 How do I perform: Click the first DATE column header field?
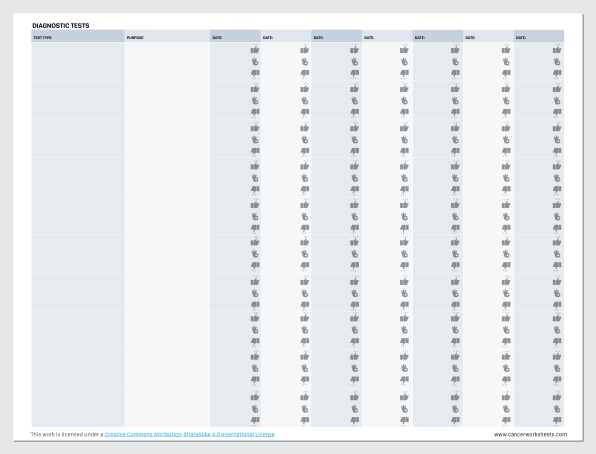point(235,36)
